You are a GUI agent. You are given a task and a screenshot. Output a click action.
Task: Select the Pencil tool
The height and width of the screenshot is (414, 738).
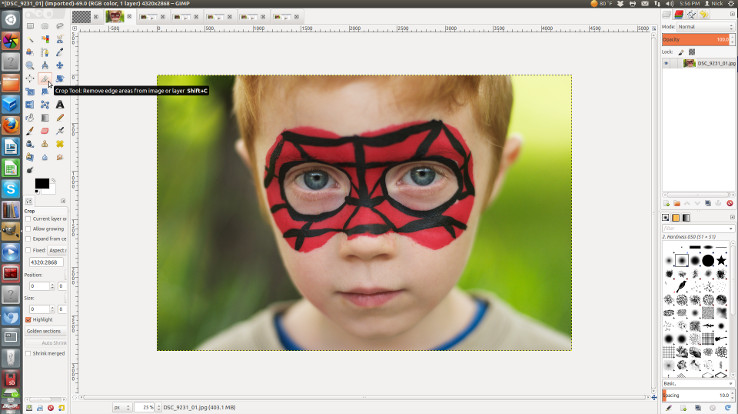(x=60, y=118)
